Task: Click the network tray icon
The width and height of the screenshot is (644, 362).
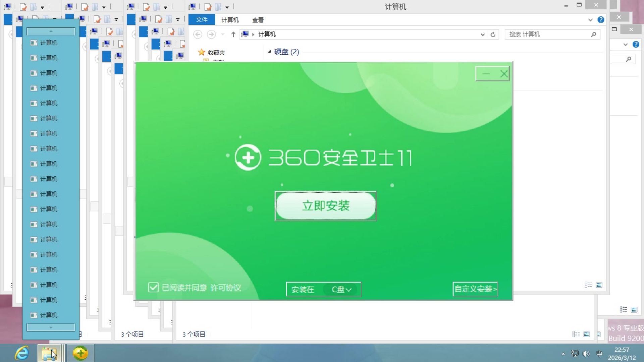Action: tap(575, 354)
